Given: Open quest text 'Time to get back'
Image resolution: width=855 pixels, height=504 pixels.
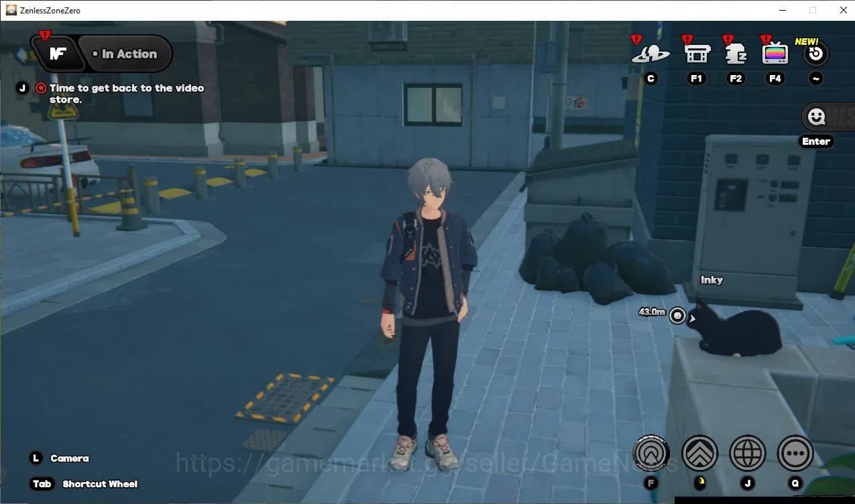Looking at the screenshot, I should pyautogui.click(x=127, y=94).
